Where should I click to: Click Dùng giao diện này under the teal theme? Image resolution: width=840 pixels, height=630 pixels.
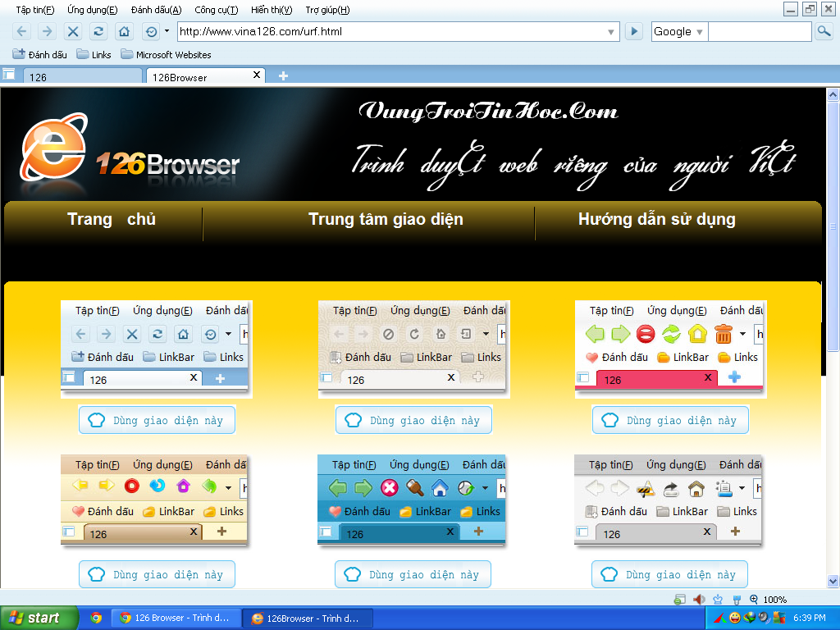point(413,574)
